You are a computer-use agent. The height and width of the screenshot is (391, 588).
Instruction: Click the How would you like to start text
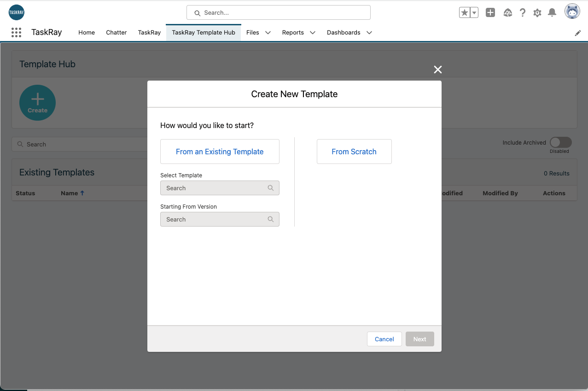(207, 125)
